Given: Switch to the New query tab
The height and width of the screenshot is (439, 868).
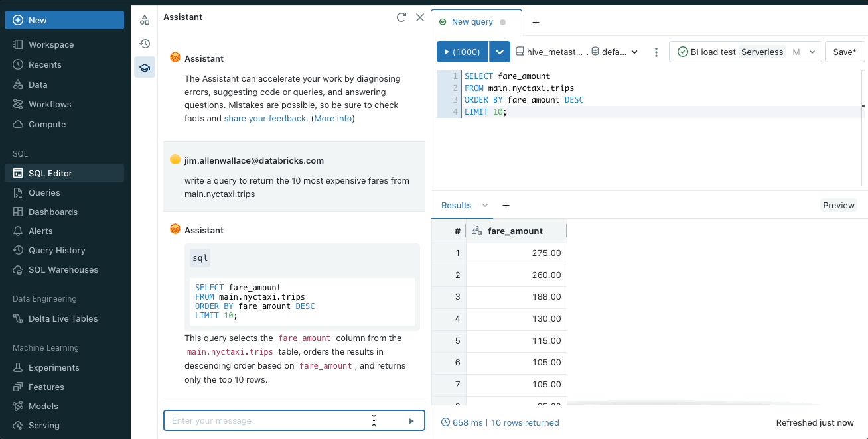Looking at the screenshot, I should (472, 22).
